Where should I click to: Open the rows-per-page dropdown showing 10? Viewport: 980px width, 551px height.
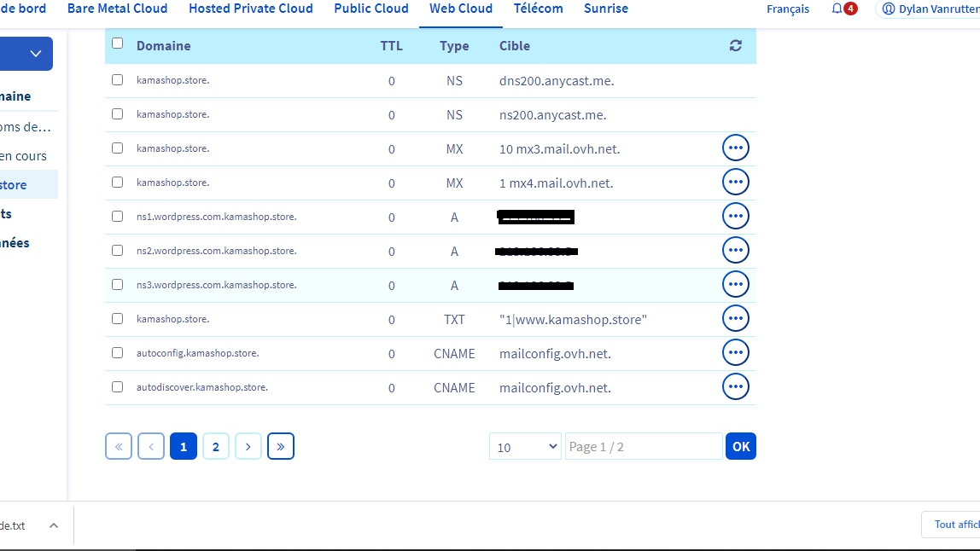tap(524, 447)
